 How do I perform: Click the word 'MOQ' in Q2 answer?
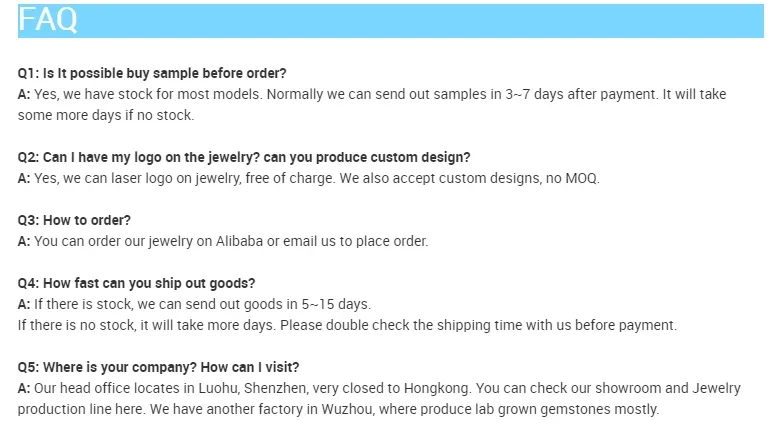coord(581,178)
